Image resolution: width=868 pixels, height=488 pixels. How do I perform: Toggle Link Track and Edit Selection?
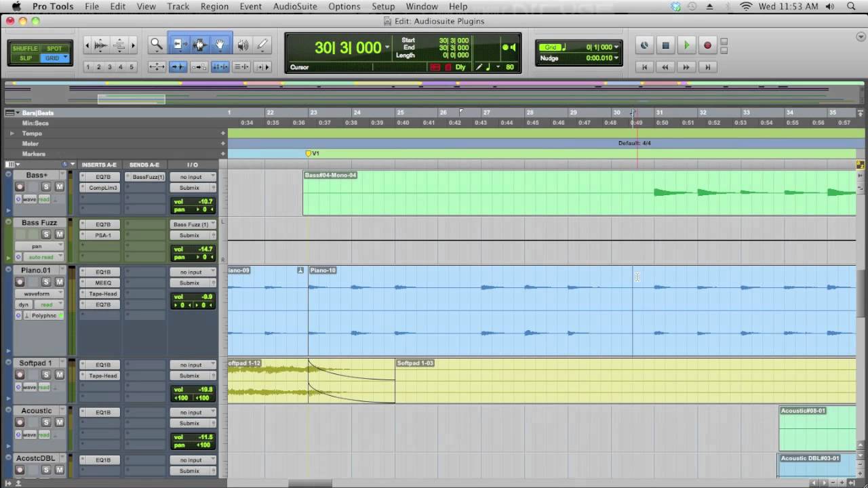[241, 66]
